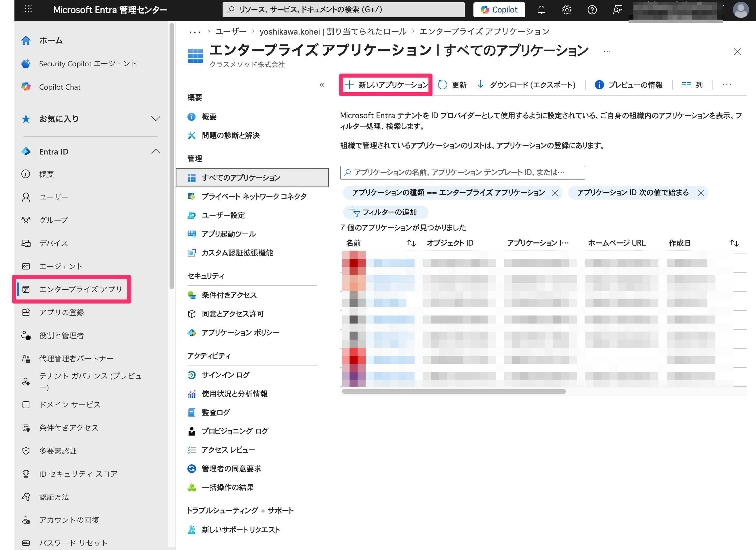Remove the アプリケーションの種類 filter chip
The height and width of the screenshot is (550, 756).
point(555,193)
